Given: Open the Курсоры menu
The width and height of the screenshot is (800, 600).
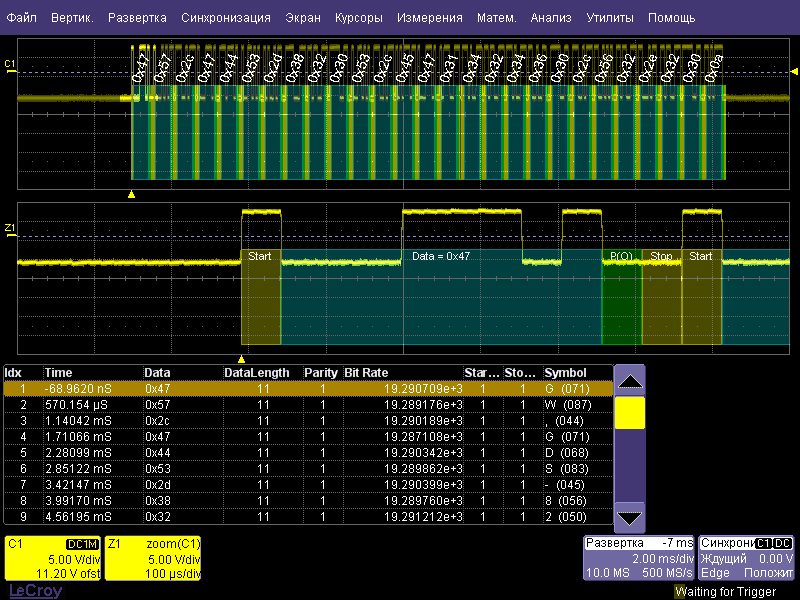Looking at the screenshot, I should (359, 18).
